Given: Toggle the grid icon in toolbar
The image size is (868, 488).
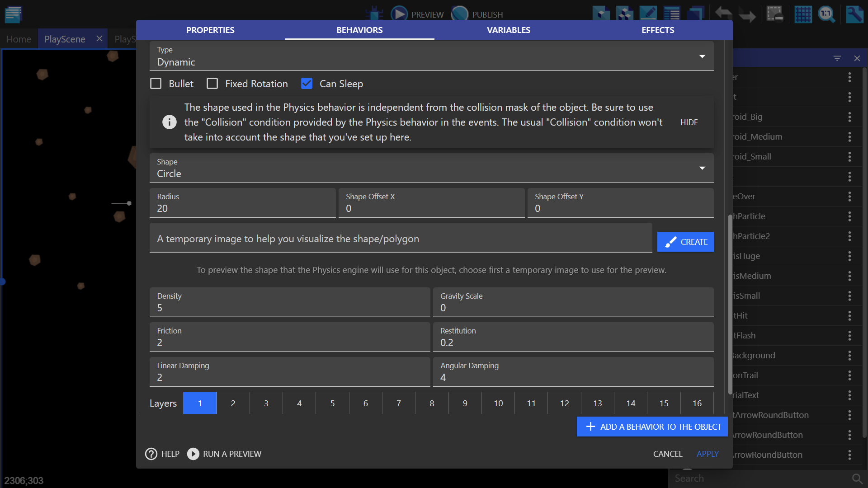Looking at the screenshot, I should click(803, 14).
